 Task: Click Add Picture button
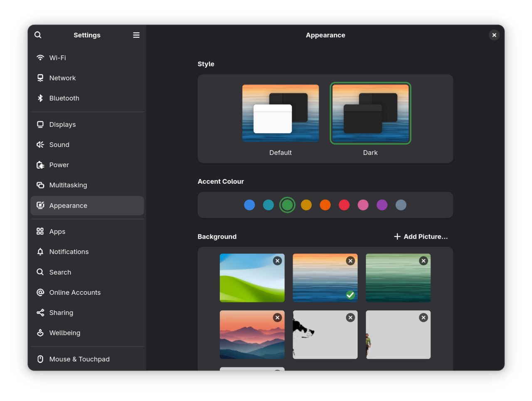[x=421, y=236]
